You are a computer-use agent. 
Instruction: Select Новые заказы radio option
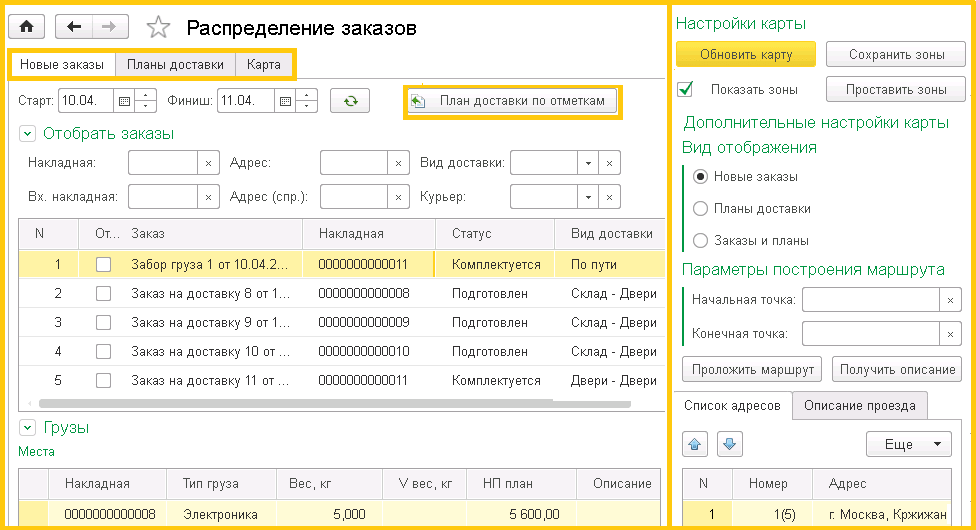point(700,177)
